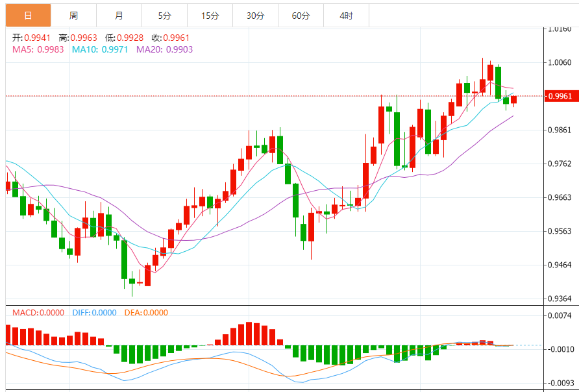Click the MA10: 0.9971 indicator label

click(x=100, y=49)
